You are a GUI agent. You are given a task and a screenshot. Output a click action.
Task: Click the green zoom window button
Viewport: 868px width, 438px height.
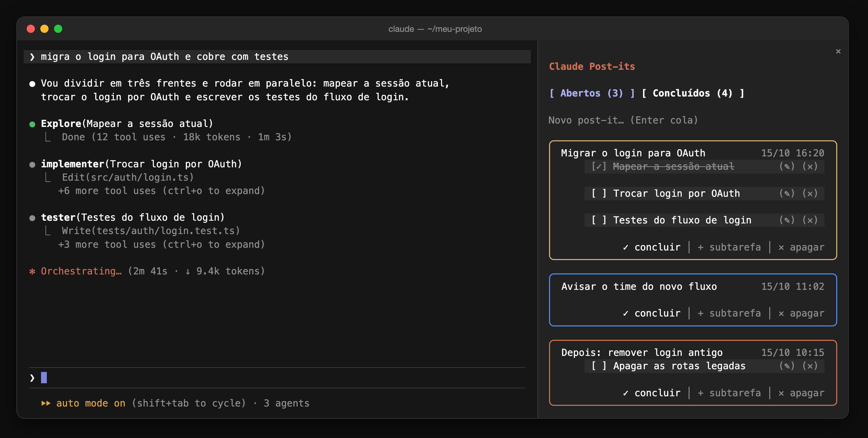[58, 29]
